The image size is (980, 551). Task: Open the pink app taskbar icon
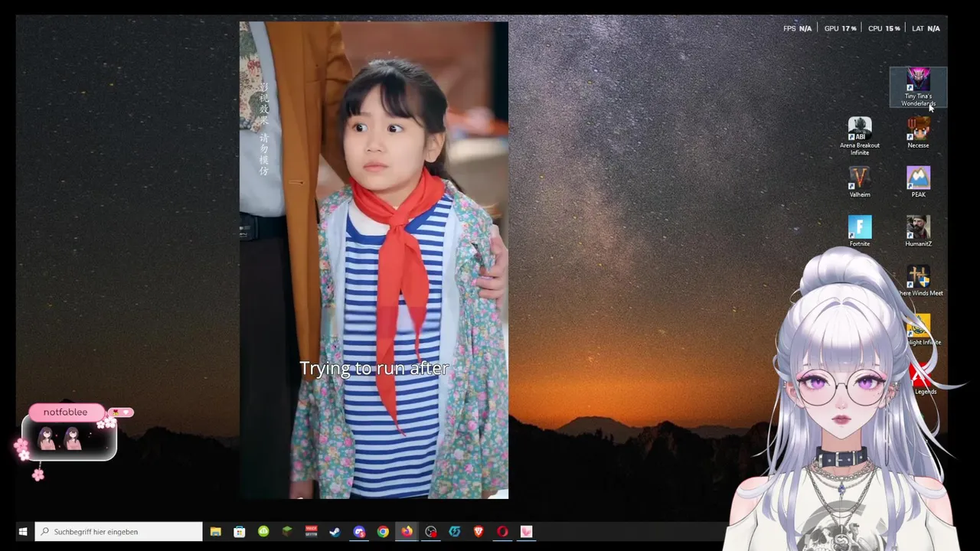(526, 531)
